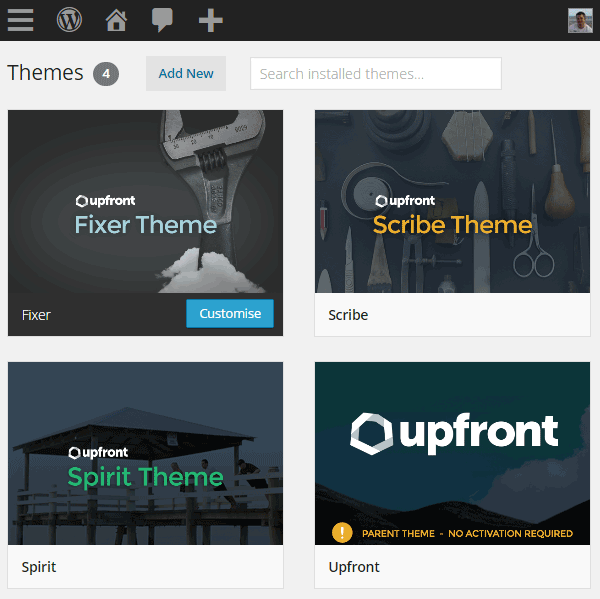Click the WordPress logo icon

(69, 20)
